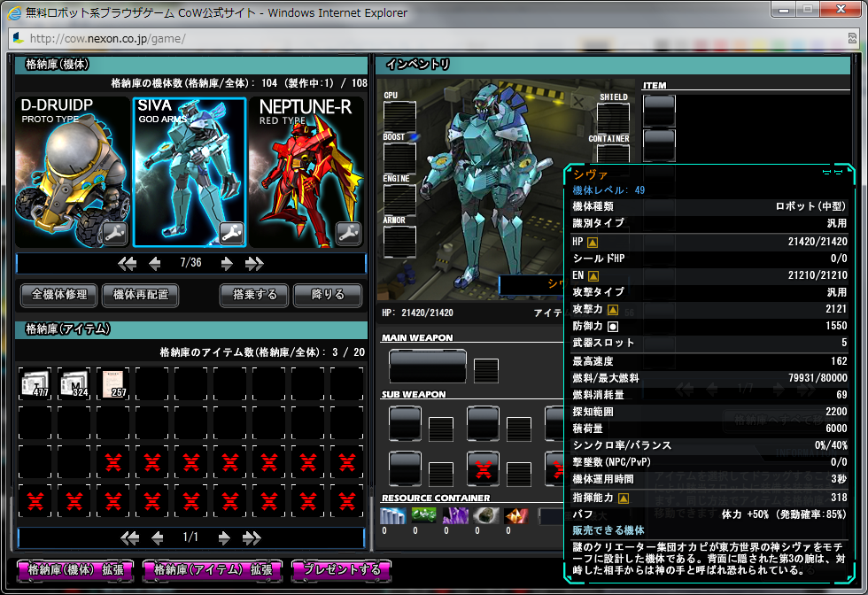Image resolution: width=868 pixels, height=595 pixels.
Task: Click the 降りる button
Action: [x=328, y=295]
